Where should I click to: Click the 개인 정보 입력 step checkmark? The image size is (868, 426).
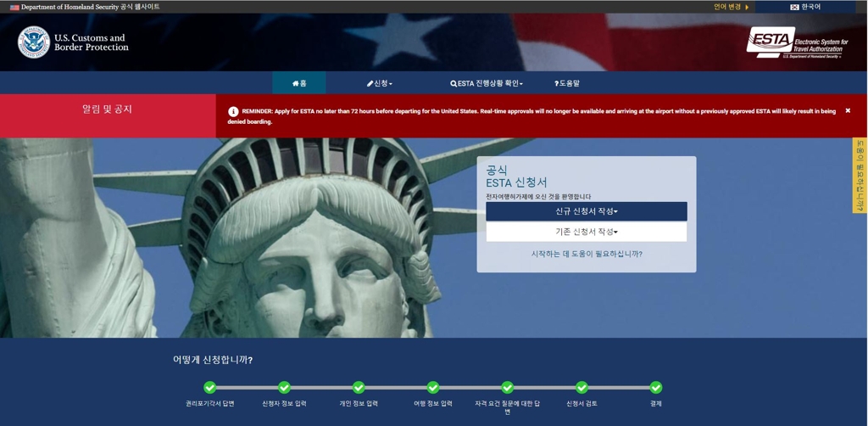click(x=359, y=388)
